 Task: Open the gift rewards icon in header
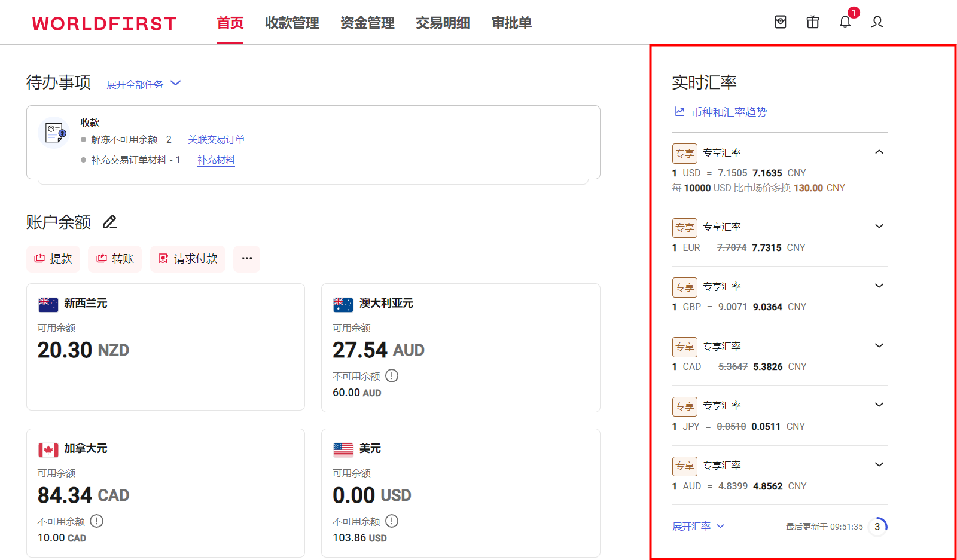point(812,22)
